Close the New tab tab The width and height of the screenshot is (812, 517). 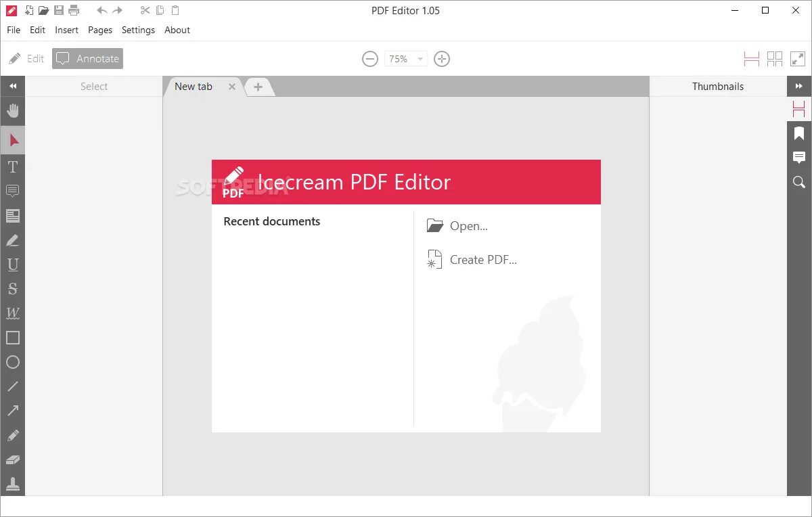[232, 87]
